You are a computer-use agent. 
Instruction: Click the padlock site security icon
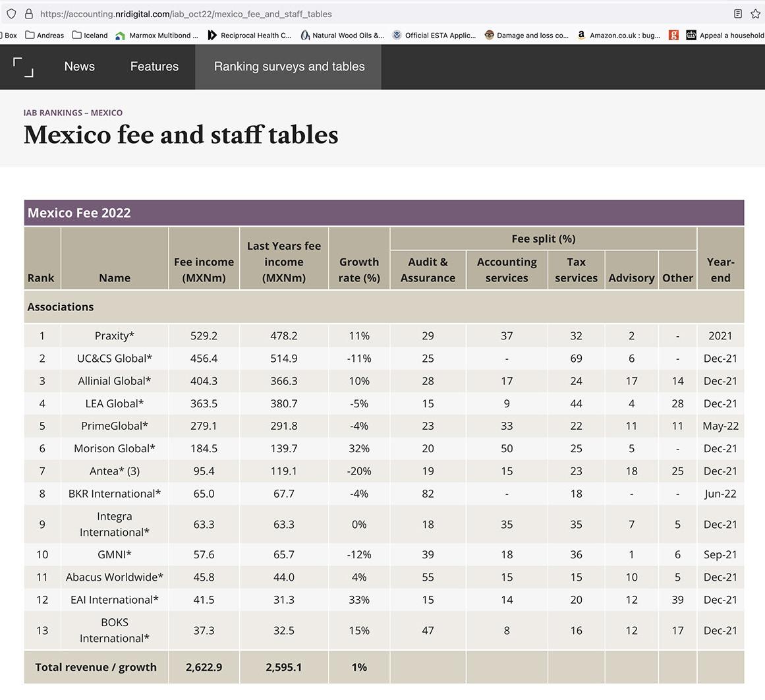[28, 14]
